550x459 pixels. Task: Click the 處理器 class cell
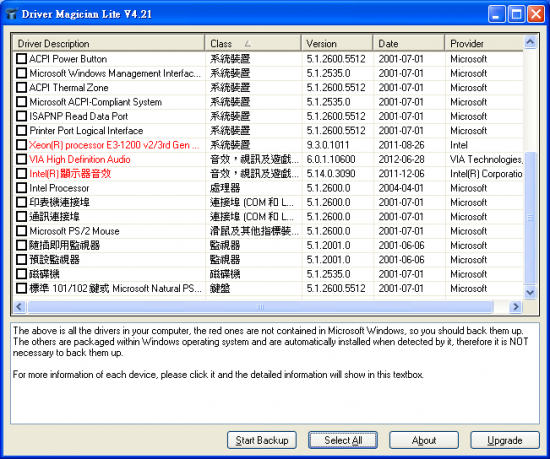(x=225, y=188)
